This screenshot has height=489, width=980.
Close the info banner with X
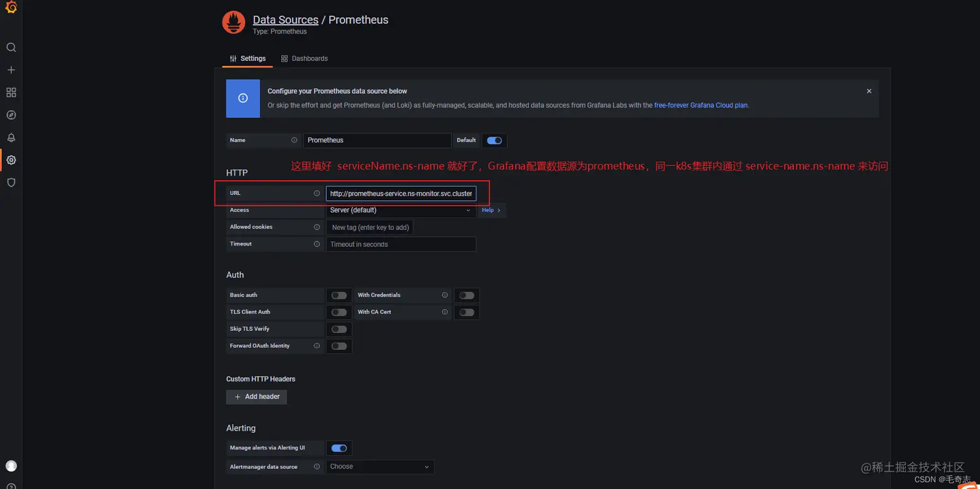(x=869, y=91)
